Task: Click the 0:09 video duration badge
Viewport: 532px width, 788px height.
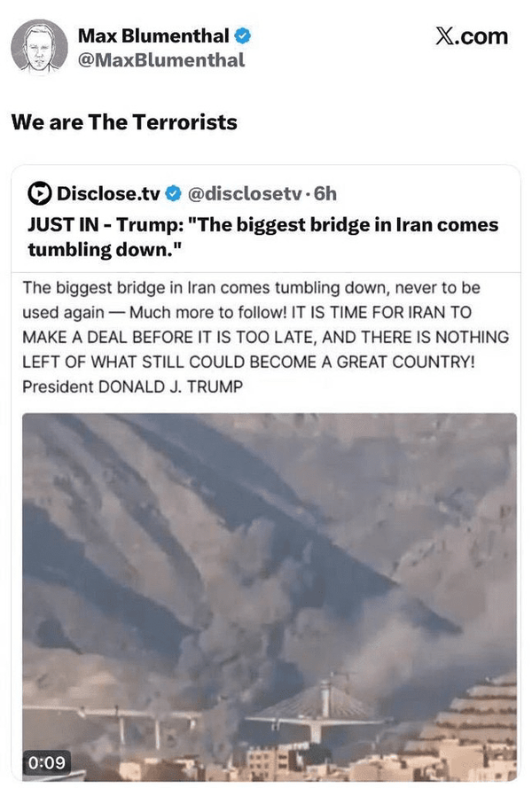Action: click(x=46, y=762)
